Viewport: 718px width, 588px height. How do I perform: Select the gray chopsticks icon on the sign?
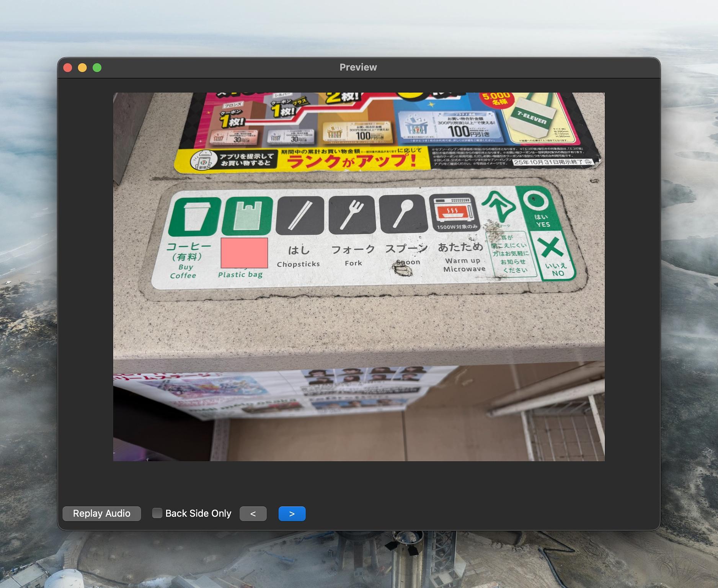(x=300, y=215)
